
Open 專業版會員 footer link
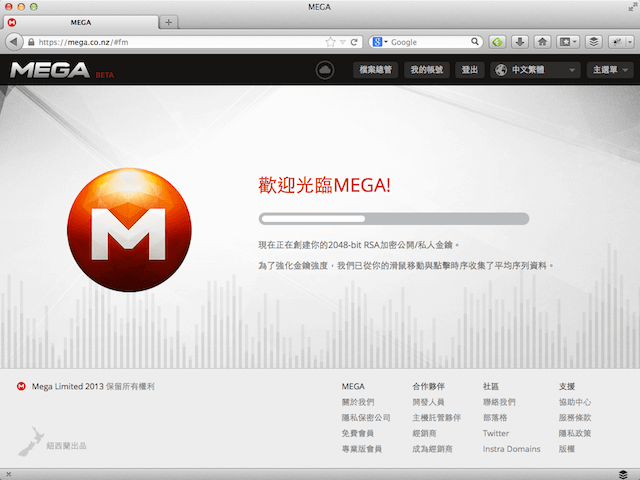coord(362,449)
